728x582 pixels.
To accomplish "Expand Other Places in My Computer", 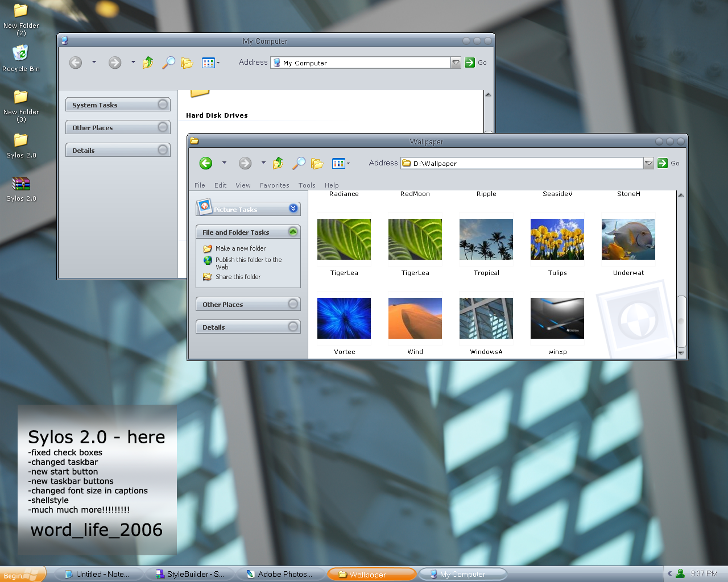I will tap(163, 127).
